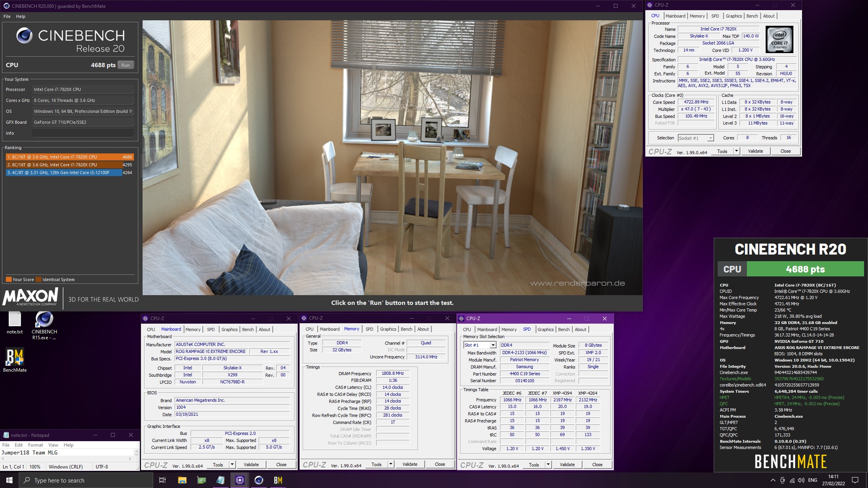Click Validate in the Memory CPU-Z window
The height and width of the screenshot is (488, 868).
coord(410,464)
